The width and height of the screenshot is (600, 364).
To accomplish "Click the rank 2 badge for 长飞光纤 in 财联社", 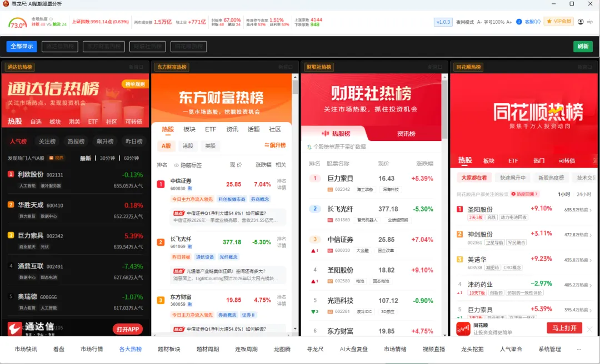I will [x=315, y=209].
